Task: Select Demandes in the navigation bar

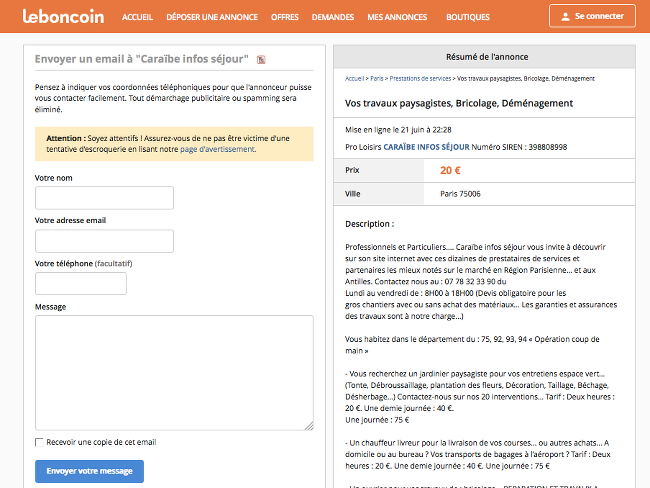Action: pos(333,17)
